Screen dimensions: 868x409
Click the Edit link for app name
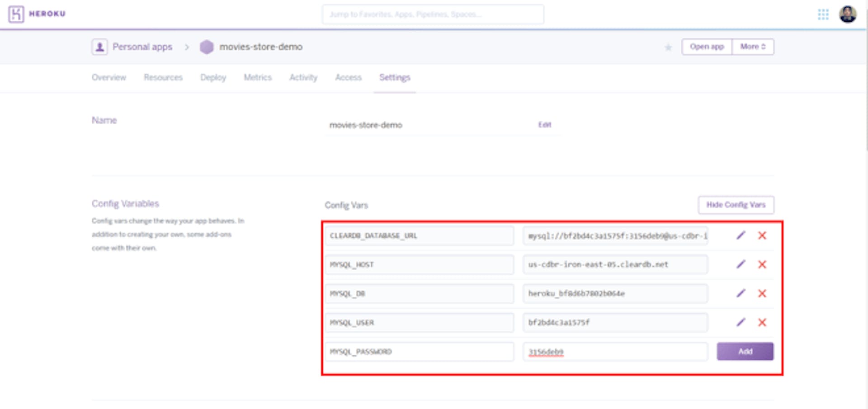click(545, 125)
